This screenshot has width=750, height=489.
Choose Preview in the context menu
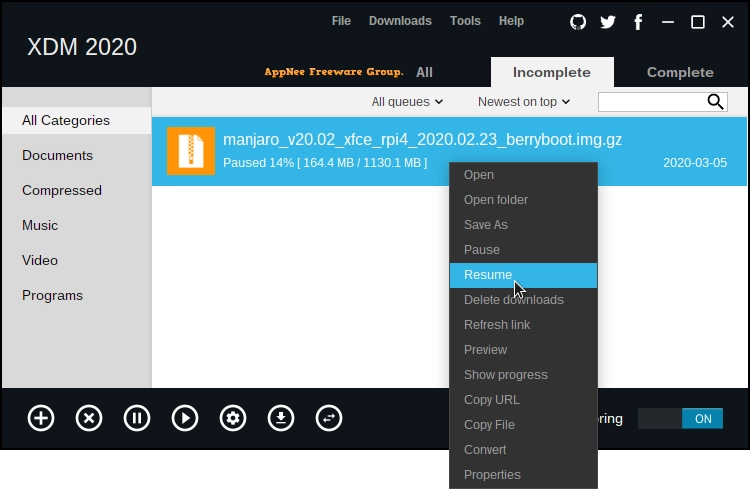pyautogui.click(x=523, y=350)
